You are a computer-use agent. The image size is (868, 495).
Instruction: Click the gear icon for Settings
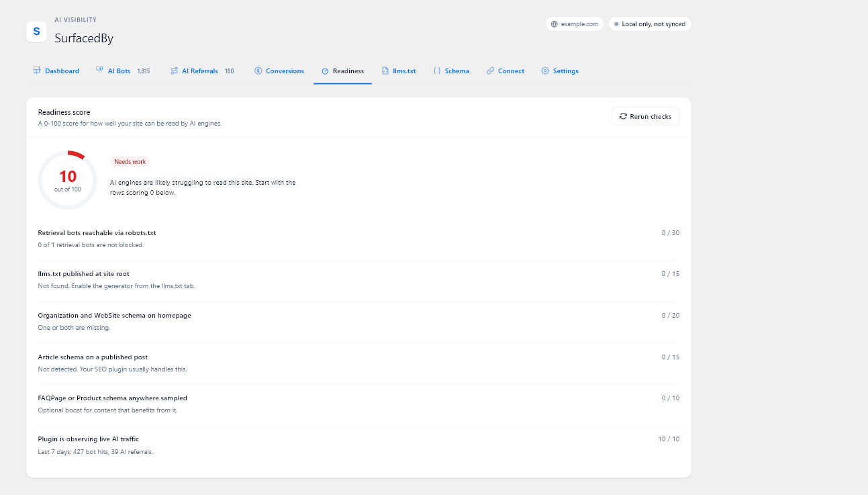[545, 71]
